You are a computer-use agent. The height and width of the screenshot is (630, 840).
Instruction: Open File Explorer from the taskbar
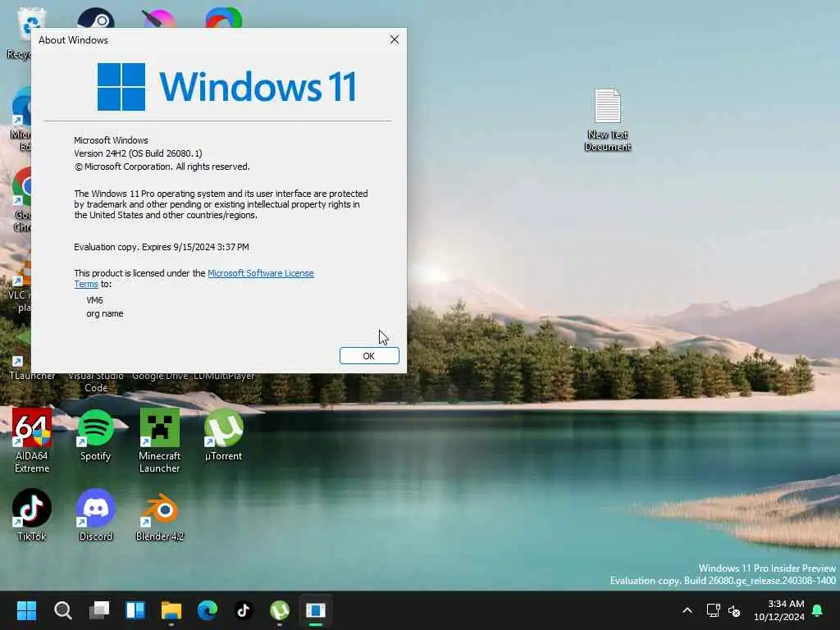click(x=171, y=610)
